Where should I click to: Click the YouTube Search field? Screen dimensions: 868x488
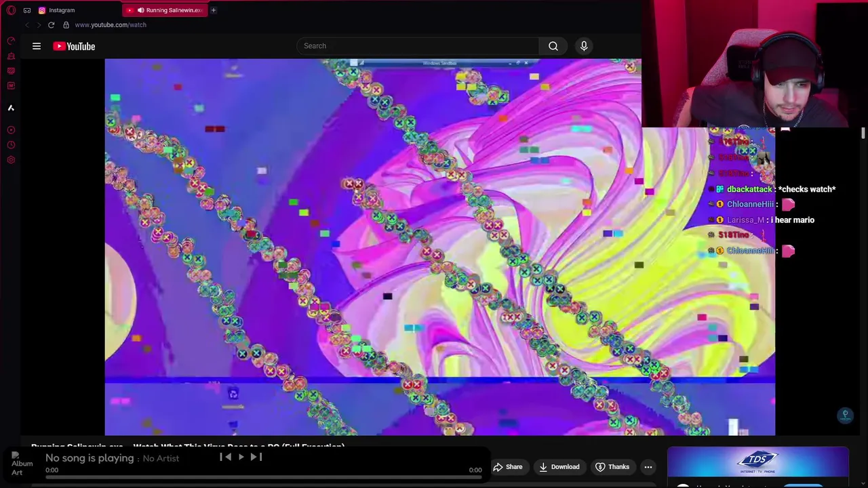pyautogui.click(x=418, y=46)
